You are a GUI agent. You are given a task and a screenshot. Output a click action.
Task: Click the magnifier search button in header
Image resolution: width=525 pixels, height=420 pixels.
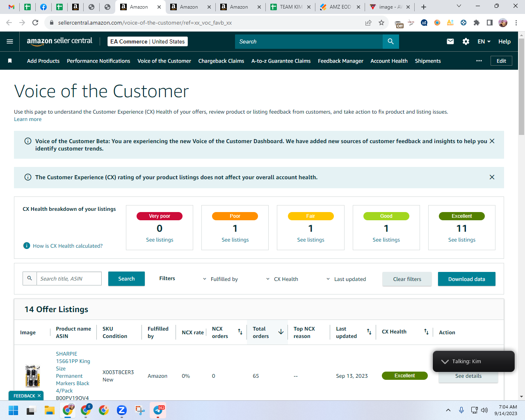tap(390, 41)
